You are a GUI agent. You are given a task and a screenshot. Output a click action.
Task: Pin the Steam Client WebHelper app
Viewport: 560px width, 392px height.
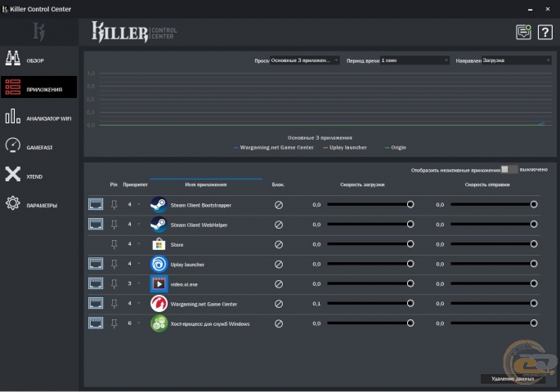[114, 225]
